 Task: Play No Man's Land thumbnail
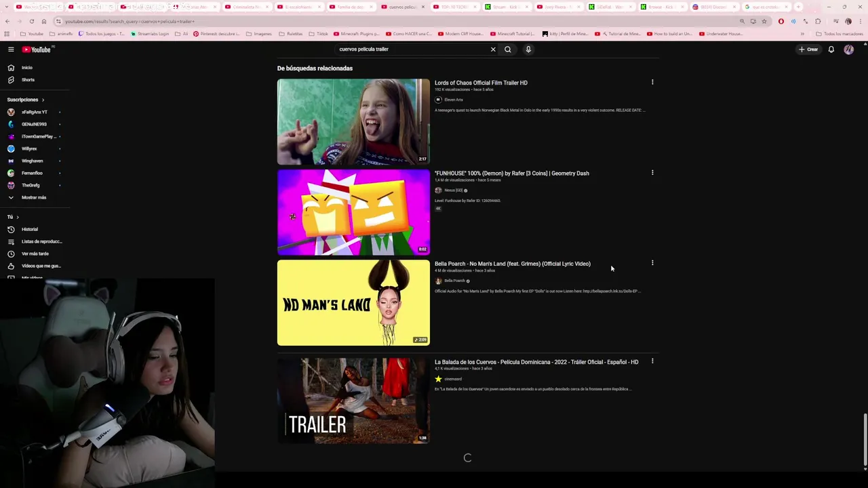[353, 303]
